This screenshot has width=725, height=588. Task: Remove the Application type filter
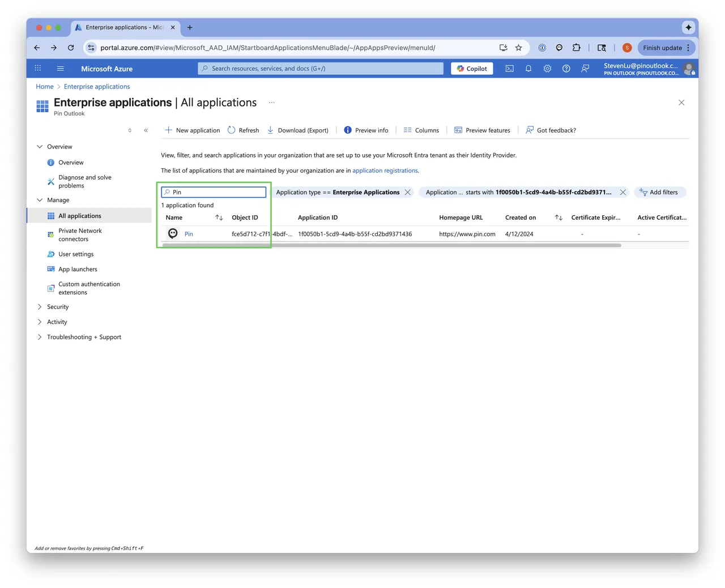pyautogui.click(x=408, y=193)
